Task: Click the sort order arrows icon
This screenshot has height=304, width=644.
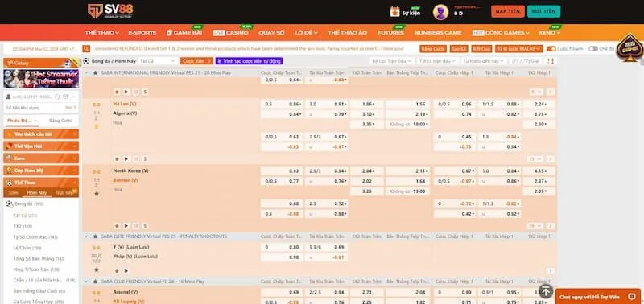Action: (551, 60)
